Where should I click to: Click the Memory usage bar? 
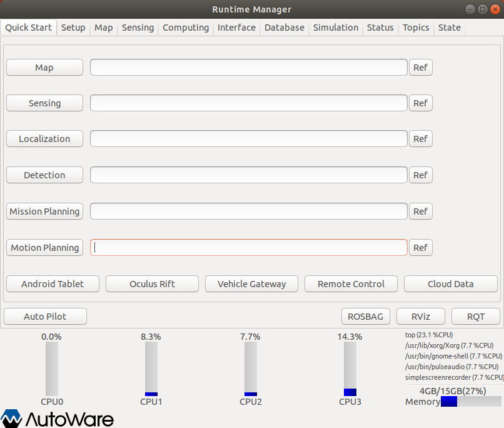click(471, 402)
